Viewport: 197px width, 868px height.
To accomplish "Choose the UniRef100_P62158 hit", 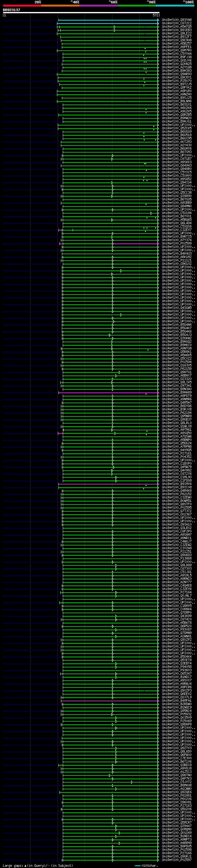I will click(177, 369).
